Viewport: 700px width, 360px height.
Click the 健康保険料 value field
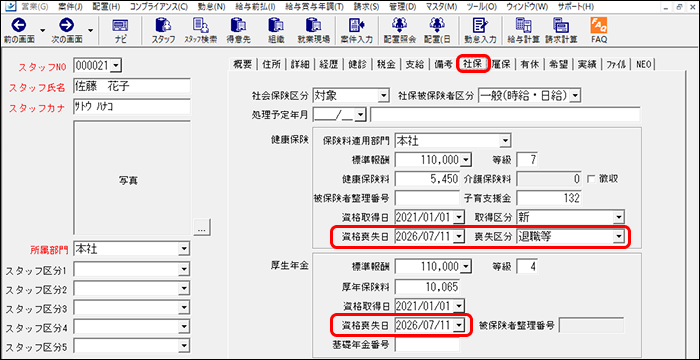tap(427, 179)
